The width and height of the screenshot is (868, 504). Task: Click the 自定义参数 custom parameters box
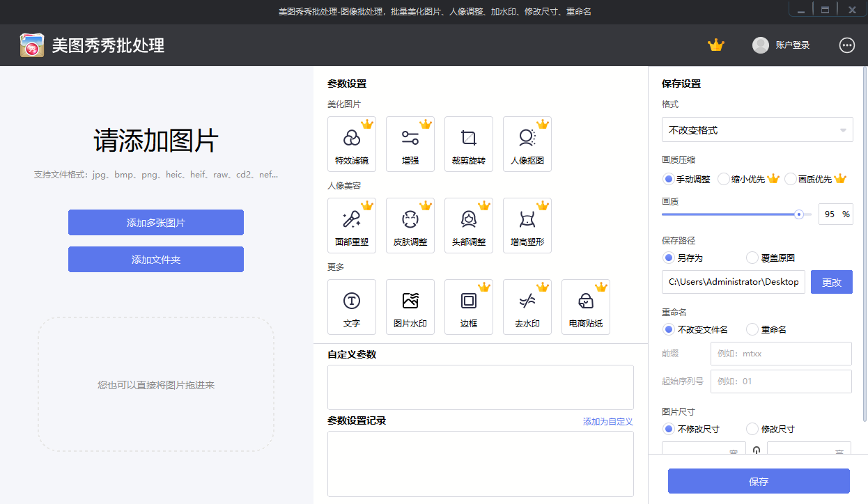(x=481, y=387)
